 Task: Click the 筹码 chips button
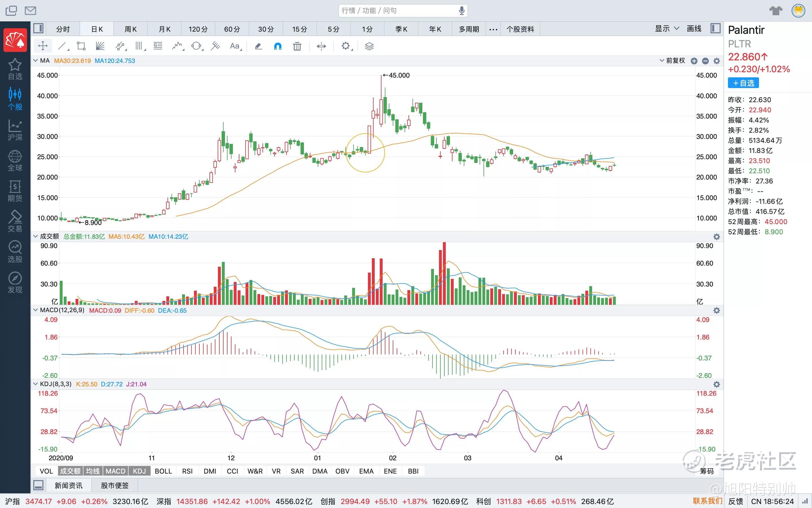click(707, 471)
